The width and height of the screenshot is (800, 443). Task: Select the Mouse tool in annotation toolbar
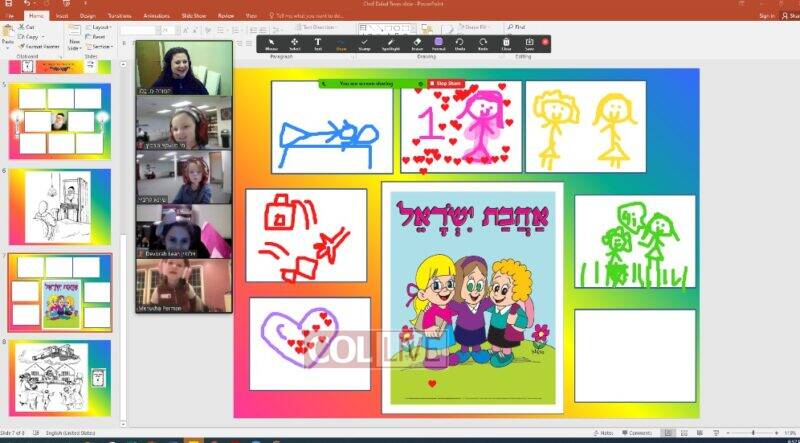pyautogui.click(x=272, y=43)
